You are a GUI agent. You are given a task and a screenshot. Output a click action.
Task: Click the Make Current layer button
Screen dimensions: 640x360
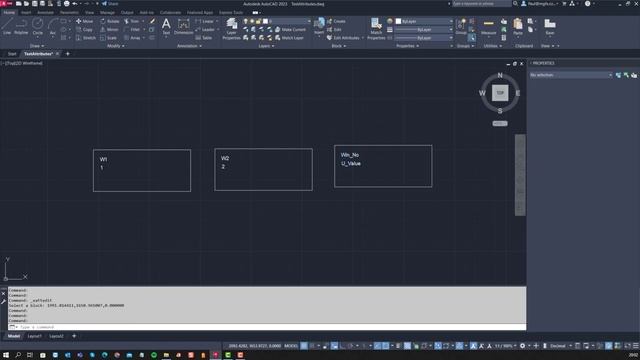point(291,29)
